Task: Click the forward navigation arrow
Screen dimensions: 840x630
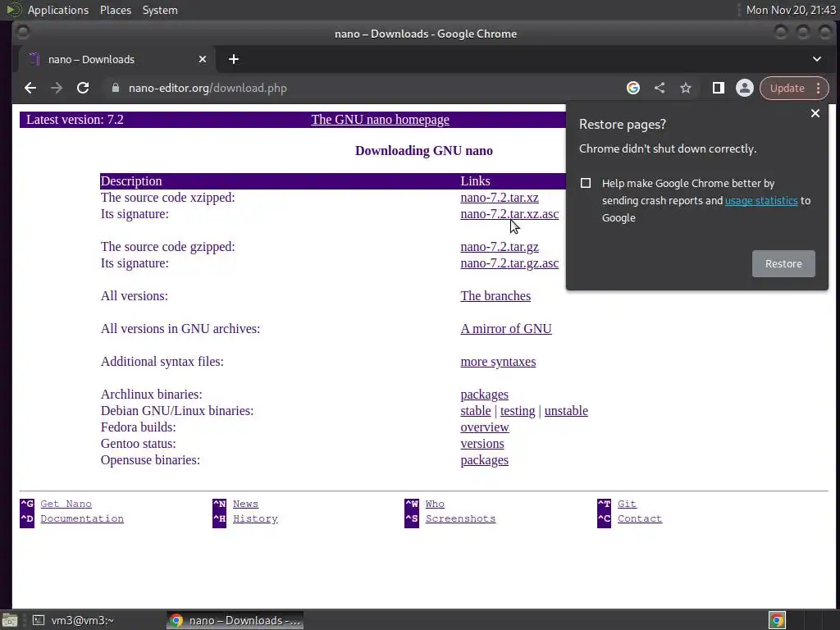Action: pyautogui.click(x=57, y=89)
